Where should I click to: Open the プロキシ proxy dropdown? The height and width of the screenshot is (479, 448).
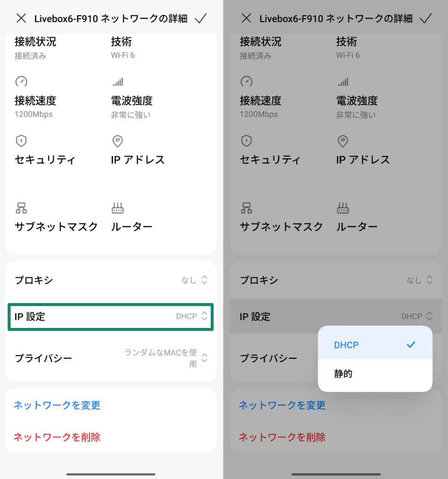(x=111, y=280)
